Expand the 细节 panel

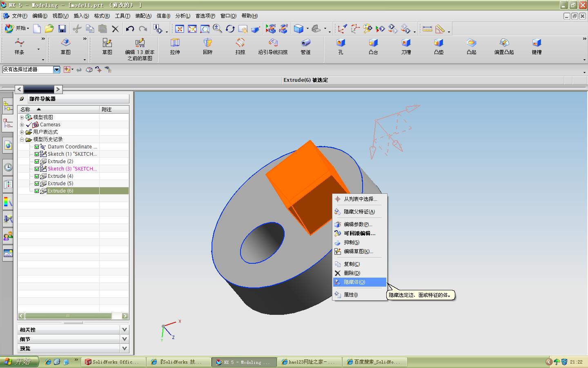(125, 339)
